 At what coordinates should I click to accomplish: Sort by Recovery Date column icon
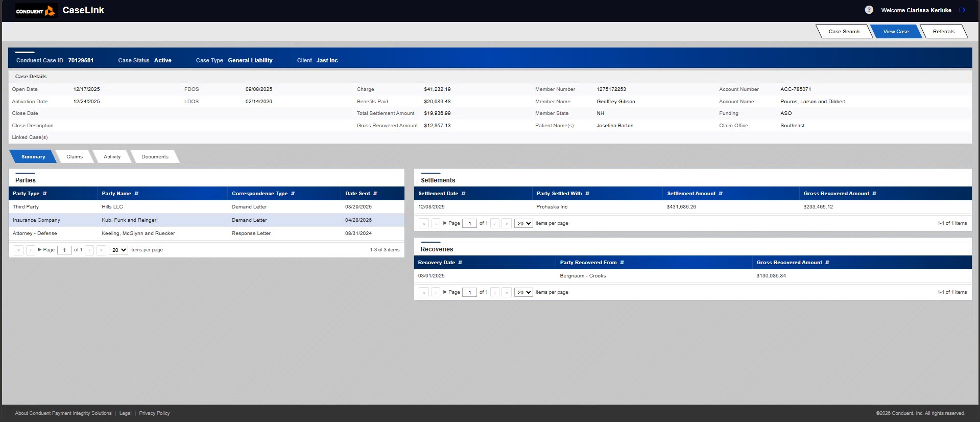(460, 263)
